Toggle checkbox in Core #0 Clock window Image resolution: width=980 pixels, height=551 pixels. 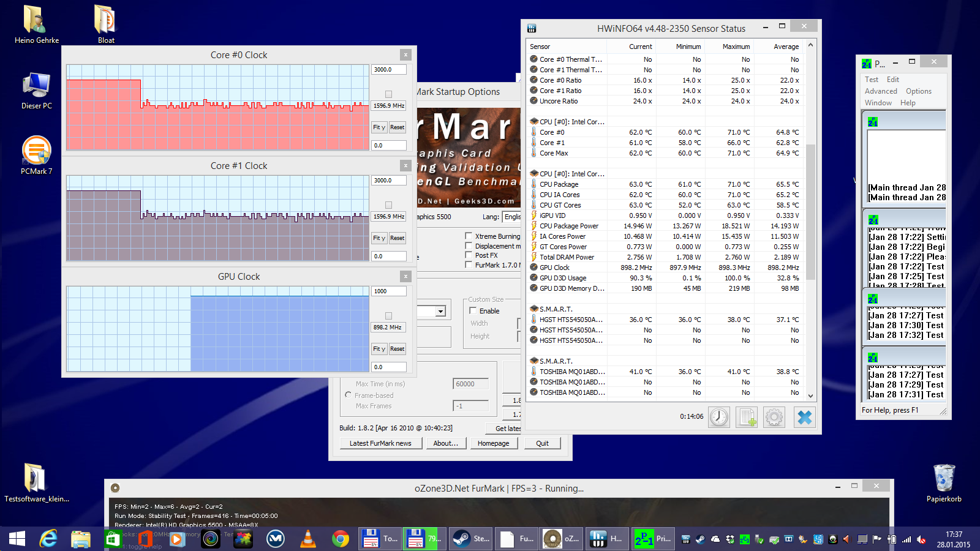pos(388,94)
